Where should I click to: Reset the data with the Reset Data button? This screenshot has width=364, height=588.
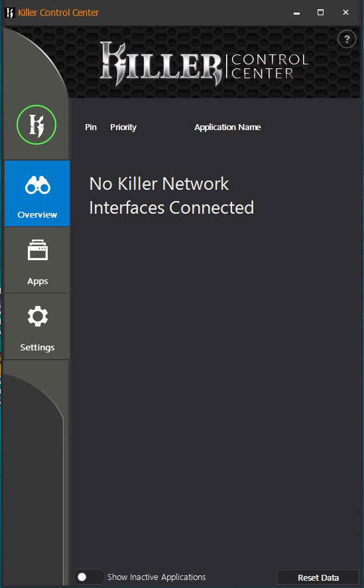[318, 577]
